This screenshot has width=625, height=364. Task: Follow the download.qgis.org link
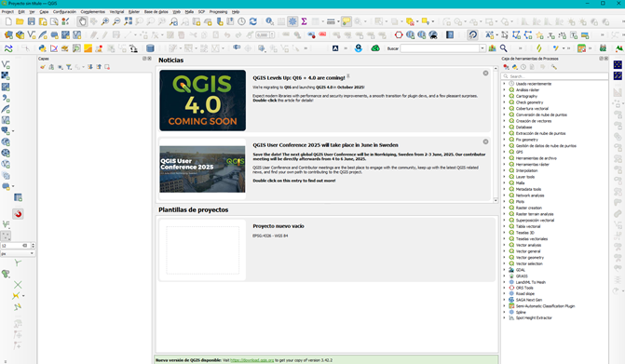coord(251,360)
